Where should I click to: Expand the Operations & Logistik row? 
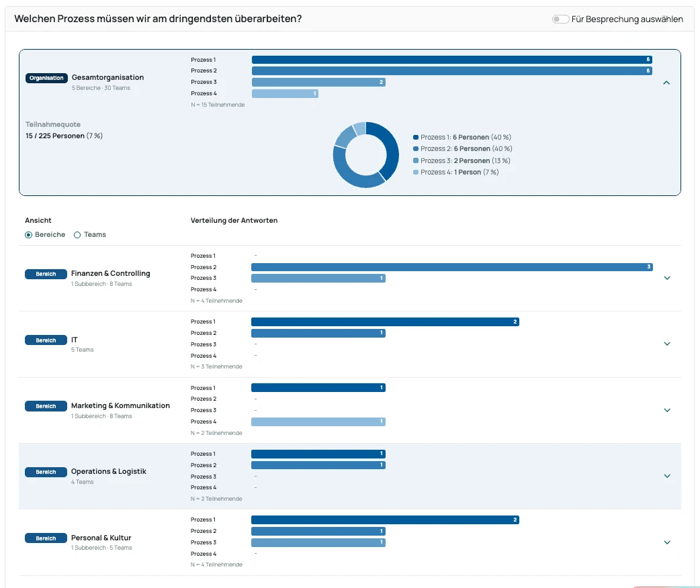667,476
